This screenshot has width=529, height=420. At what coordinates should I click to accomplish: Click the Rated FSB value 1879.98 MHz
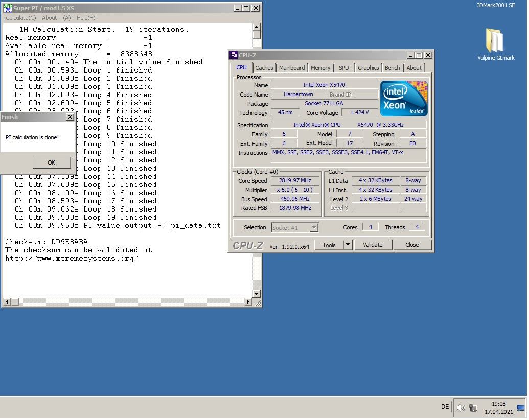(x=295, y=208)
